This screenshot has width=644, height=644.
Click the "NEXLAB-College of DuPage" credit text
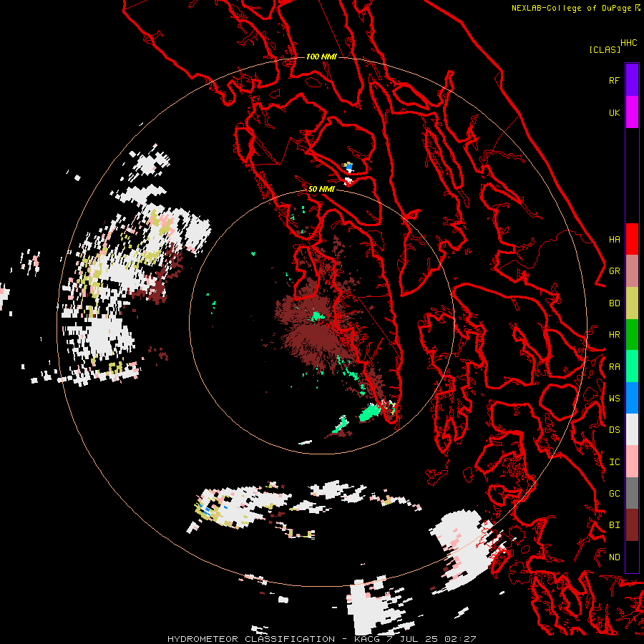571,8
